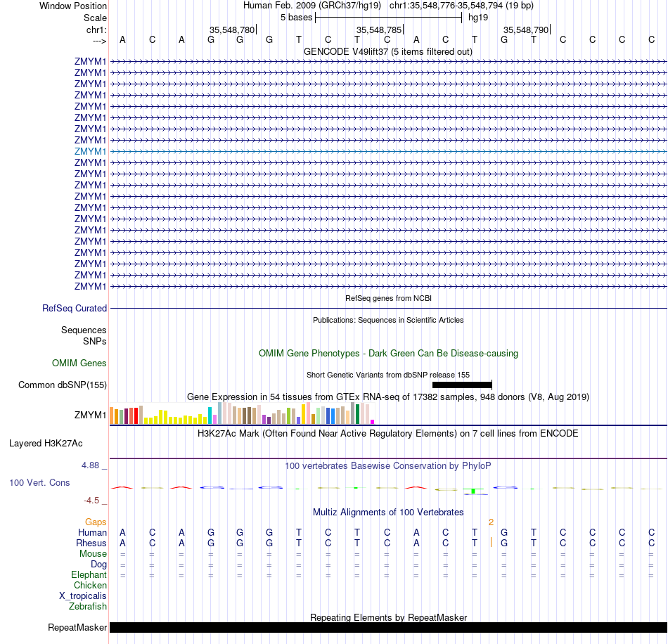Open Repeating Elements by RepeatMasker title
This screenshot has width=668, height=644.
point(388,617)
